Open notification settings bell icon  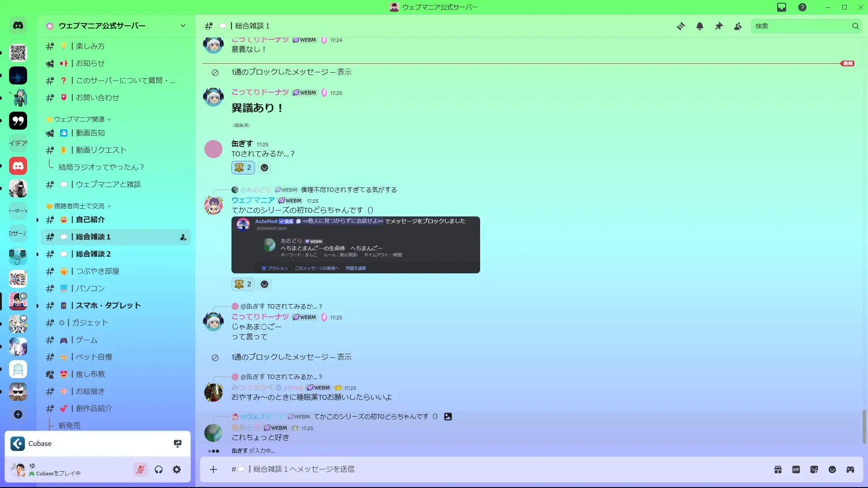coord(700,26)
